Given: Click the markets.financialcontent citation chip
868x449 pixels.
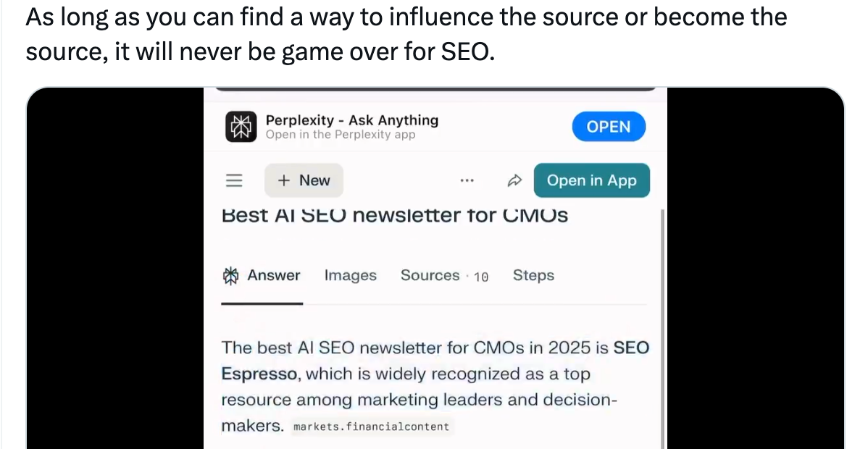Looking at the screenshot, I should pos(371,427).
